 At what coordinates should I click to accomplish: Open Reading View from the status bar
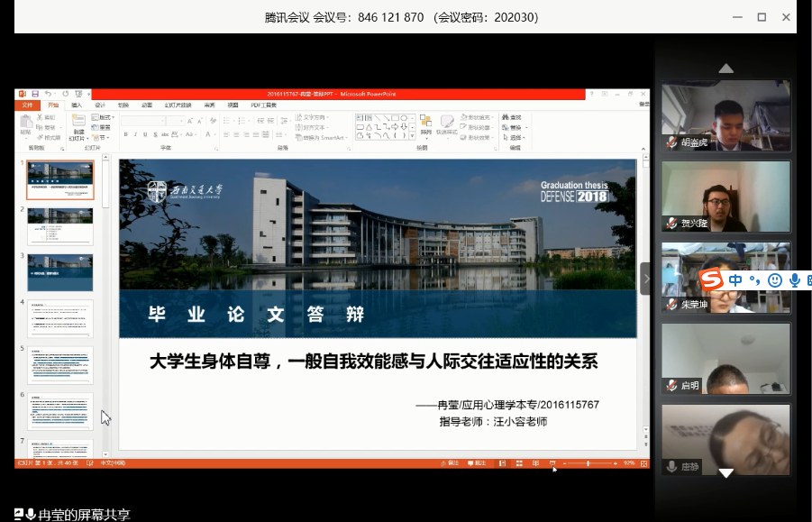(536, 463)
